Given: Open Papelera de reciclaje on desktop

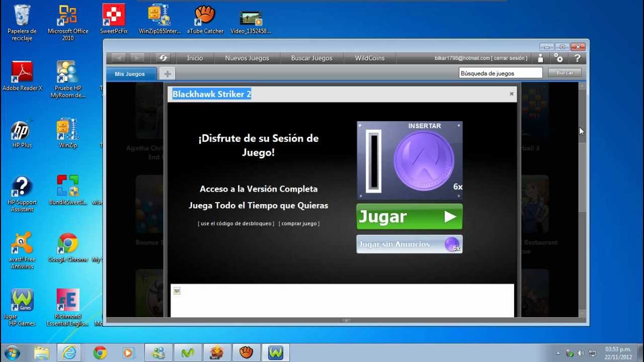Looking at the screenshot, I should 22,23.
